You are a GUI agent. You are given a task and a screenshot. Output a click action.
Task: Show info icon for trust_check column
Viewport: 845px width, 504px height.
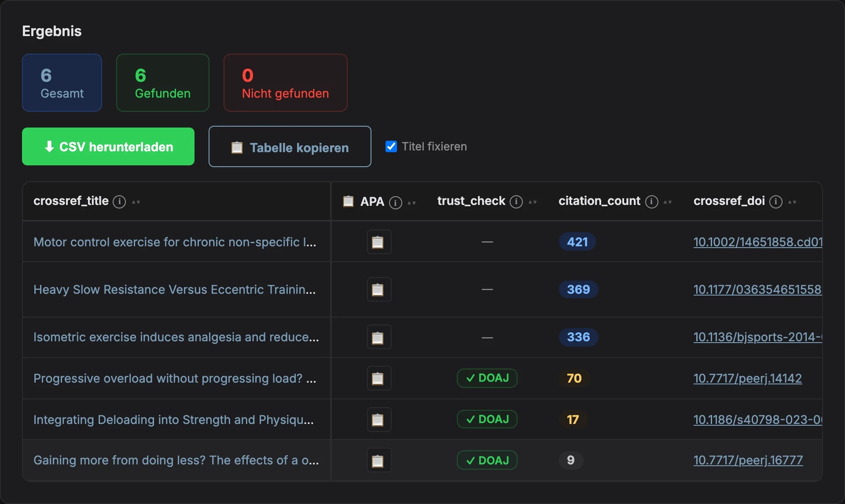(516, 201)
